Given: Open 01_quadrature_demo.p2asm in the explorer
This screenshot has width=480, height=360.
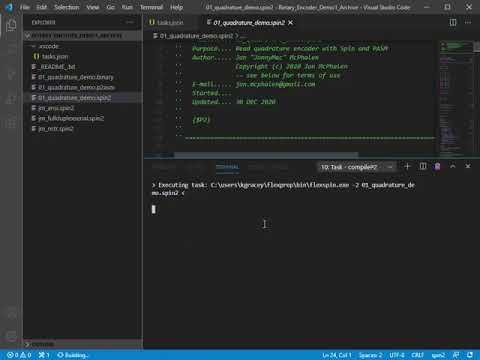Looking at the screenshot, I should (83, 87).
